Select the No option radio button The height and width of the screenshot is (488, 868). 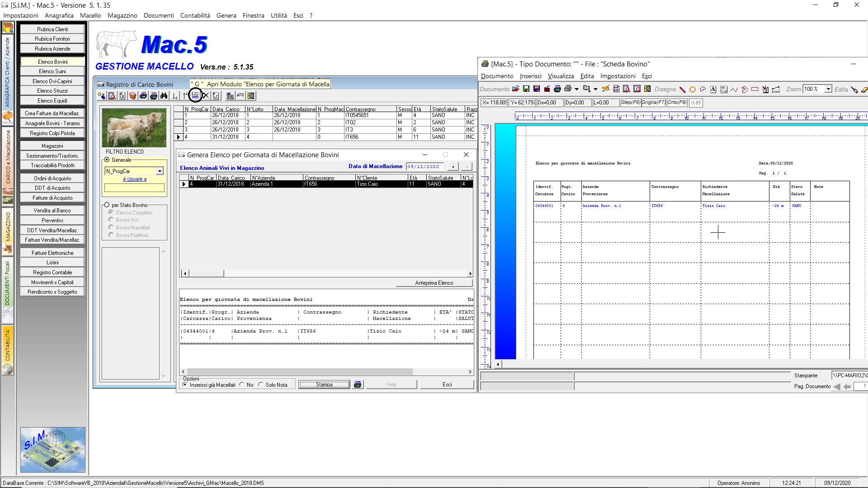pyautogui.click(x=242, y=385)
